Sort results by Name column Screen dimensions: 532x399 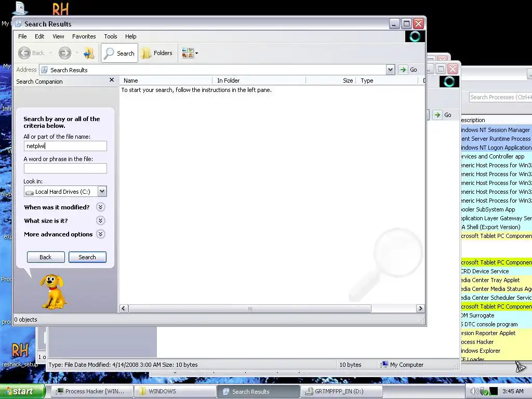click(x=166, y=81)
